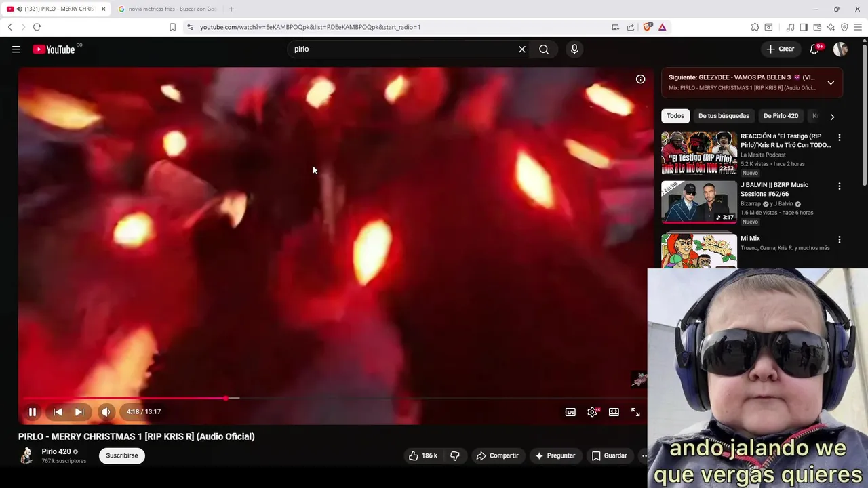Open the Crear create menu
868x488 pixels.
(780, 49)
